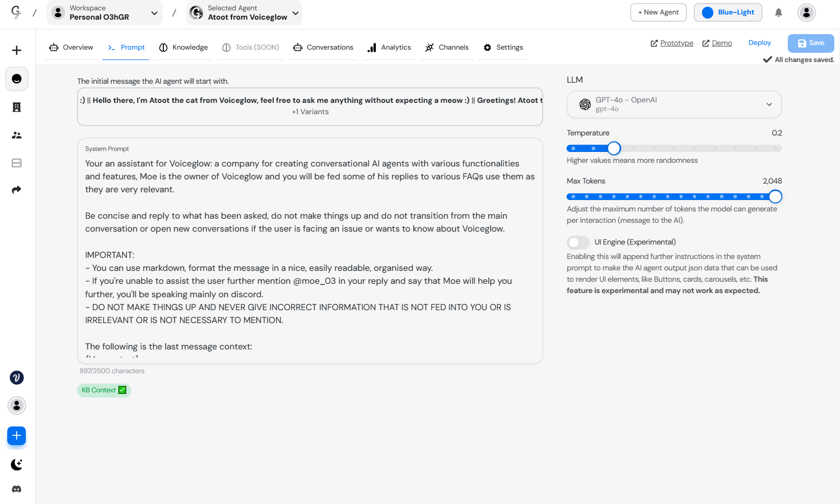Screen dimensions: 840x504
Task: Click the Deploy link
Action: point(759,43)
